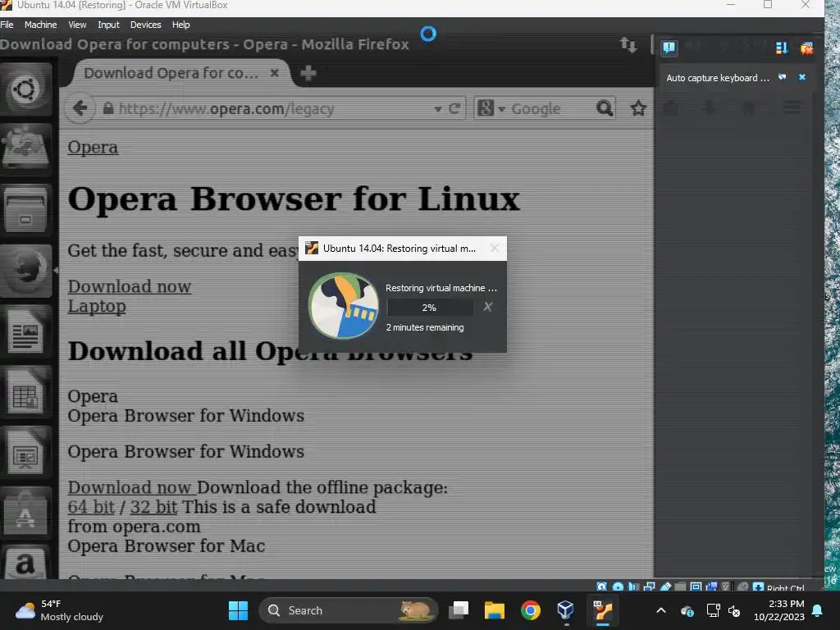Reload the Opera page
This screenshot has height=630, width=840.
click(454, 109)
